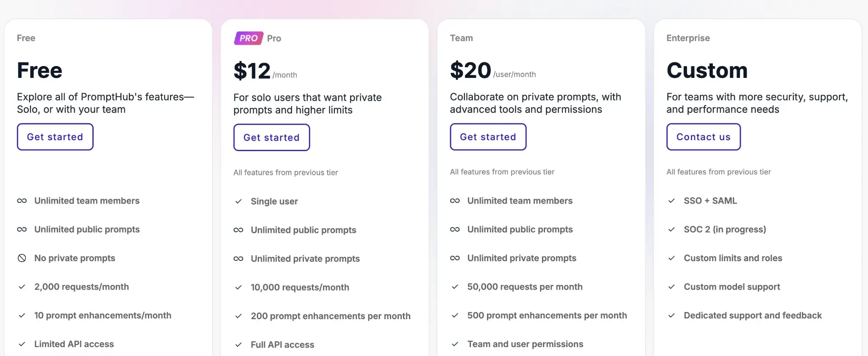Image resolution: width=868 pixels, height=356 pixels.
Task: Click checkmark icon next to Single user
Action: pos(239,201)
